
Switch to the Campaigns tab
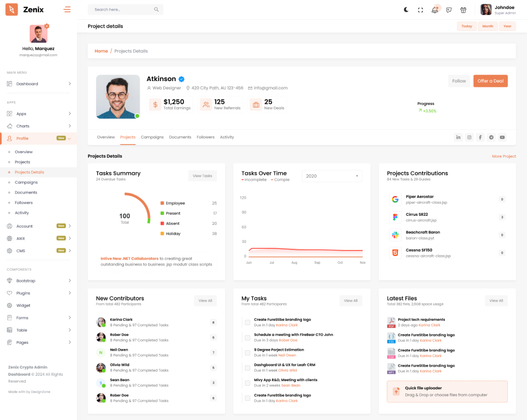152,138
